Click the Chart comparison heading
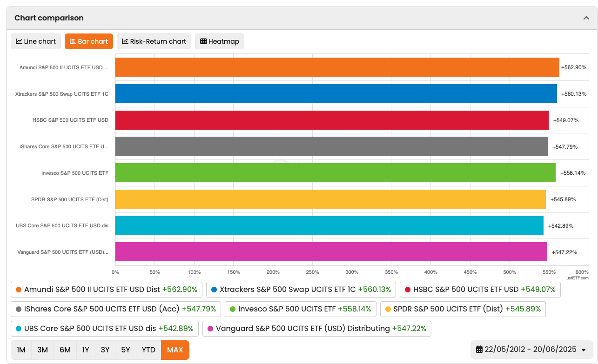This screenshot has width=598, height=364. pos(49,18)
